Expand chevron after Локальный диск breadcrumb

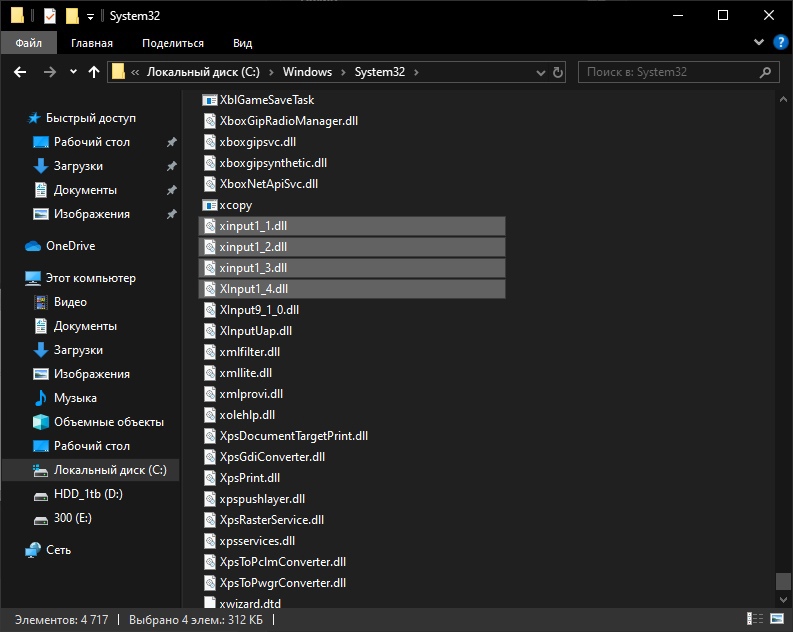click(x=271, y=73)
